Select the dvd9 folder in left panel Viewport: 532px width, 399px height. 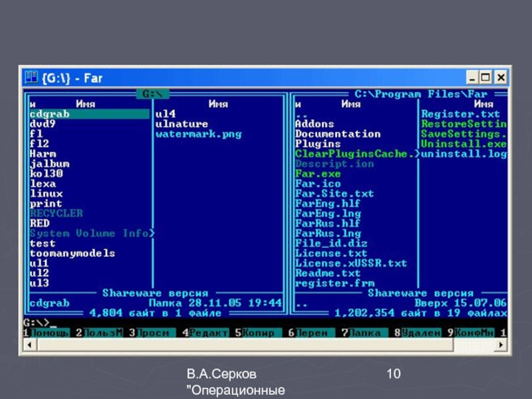[43, 124]
